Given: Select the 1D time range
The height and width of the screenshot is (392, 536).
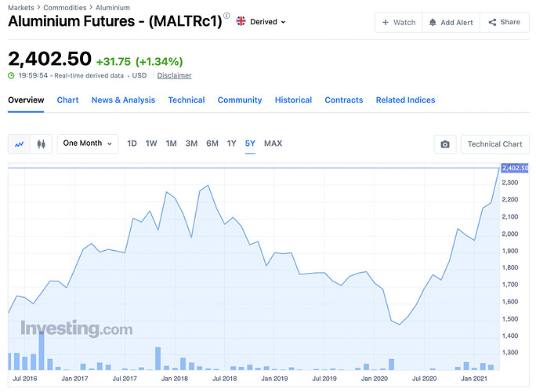Looking at the screenshot, I should [x=132, y=143].
